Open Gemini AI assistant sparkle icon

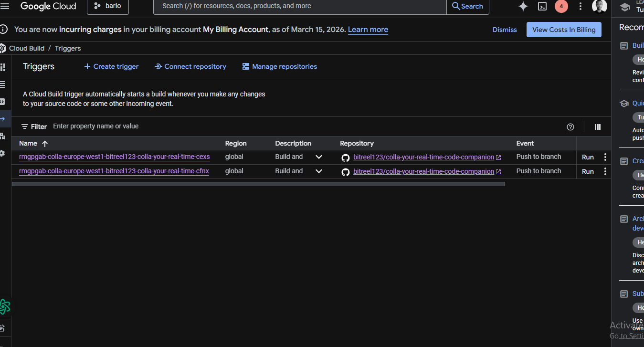click(523, 6)
